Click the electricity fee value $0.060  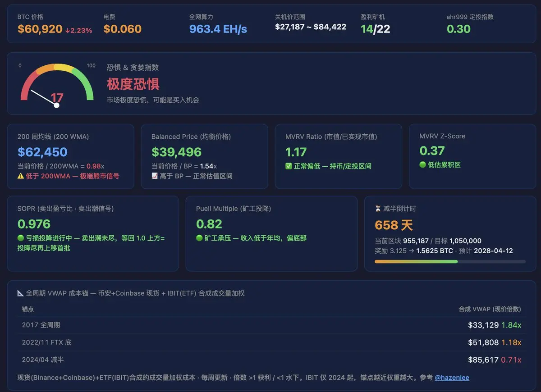click(x=122, y=29)
